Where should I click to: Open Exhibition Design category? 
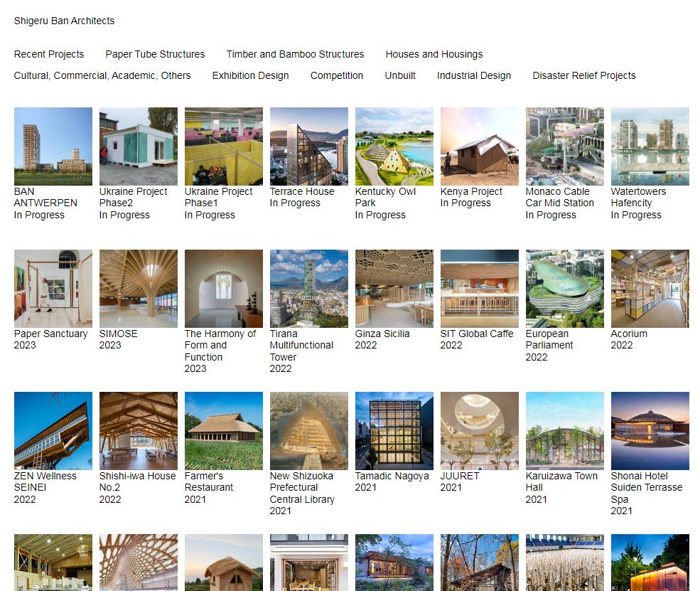click(250, 75)
